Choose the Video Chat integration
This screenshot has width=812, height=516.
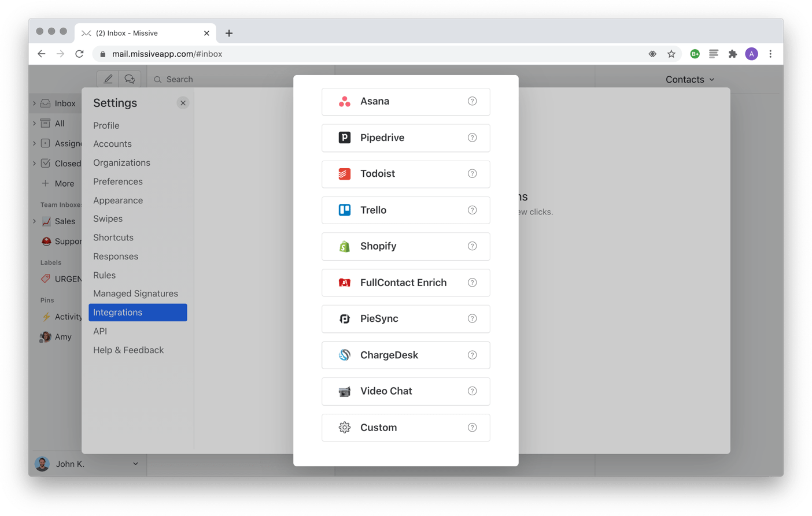pyautogui.click(x=405, y=391)
